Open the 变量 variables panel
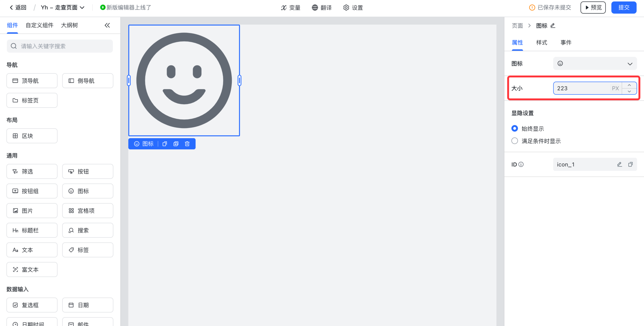The width and height of the screenshot is (644, 326). (291, 8)
